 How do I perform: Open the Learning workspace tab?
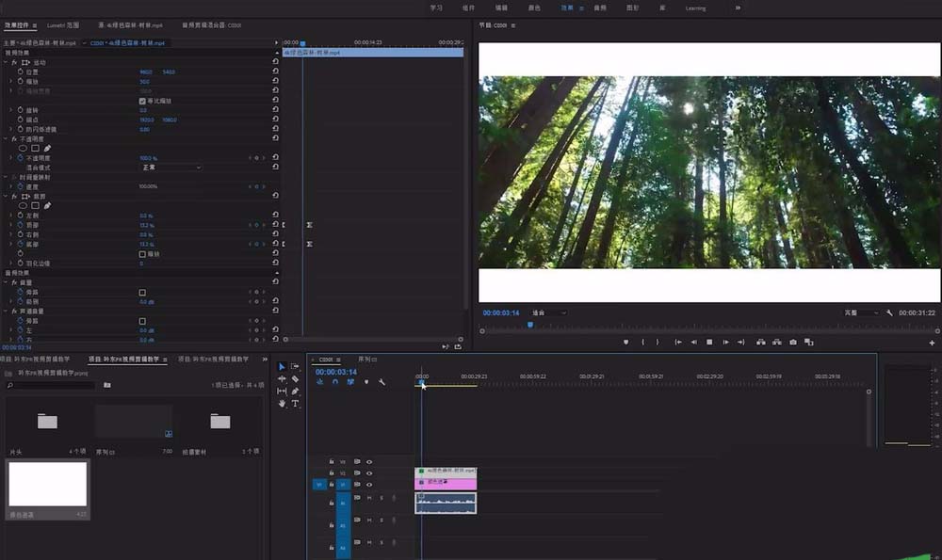coord(696,8)
